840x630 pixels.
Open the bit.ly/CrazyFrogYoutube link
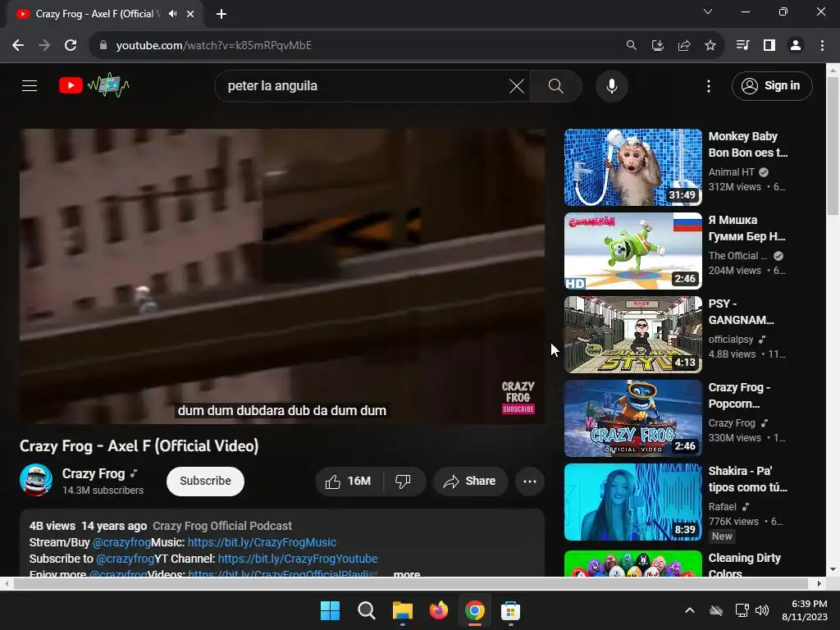(297, 559)
